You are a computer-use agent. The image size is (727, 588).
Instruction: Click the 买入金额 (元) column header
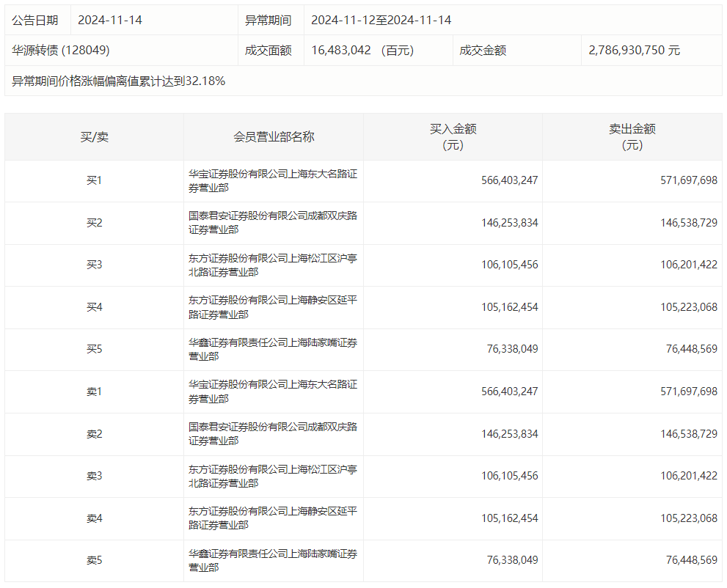tap(453, 137)
